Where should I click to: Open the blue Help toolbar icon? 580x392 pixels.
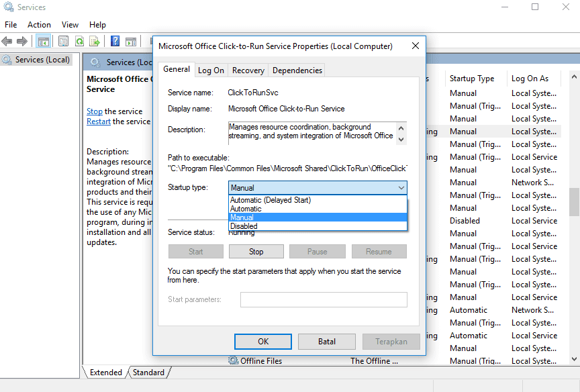click(115, 41)
